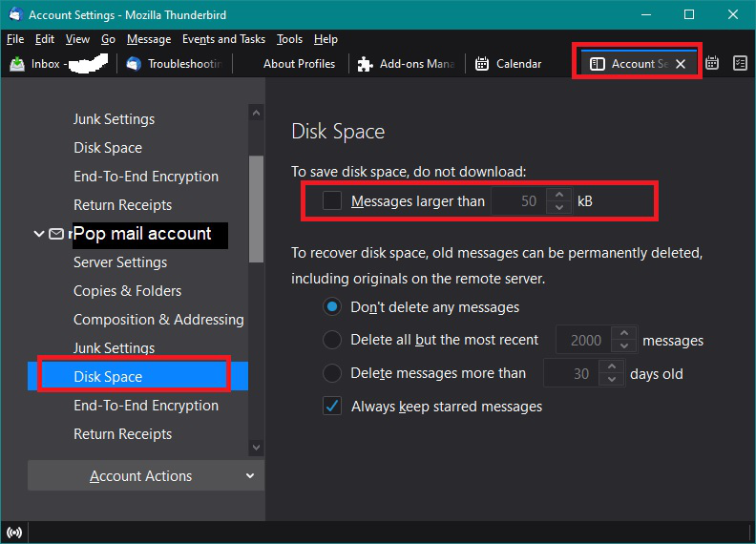Decrease the kB size value
Image resolution: width=756 pixels, height=544 pixels.
tap(558, 207)
